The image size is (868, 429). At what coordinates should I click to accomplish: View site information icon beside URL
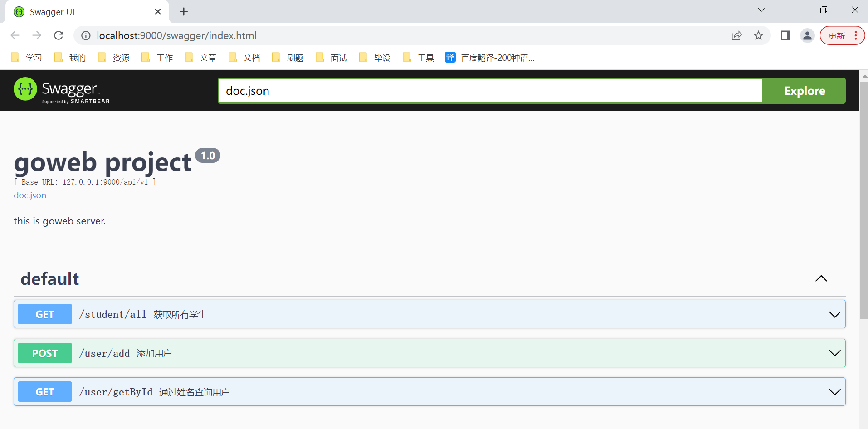86,35
